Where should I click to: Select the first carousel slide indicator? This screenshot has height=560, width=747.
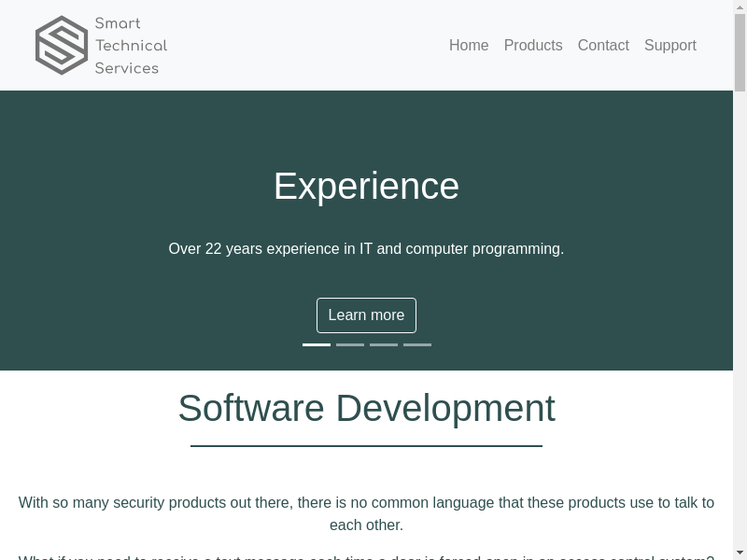[317, 344]
